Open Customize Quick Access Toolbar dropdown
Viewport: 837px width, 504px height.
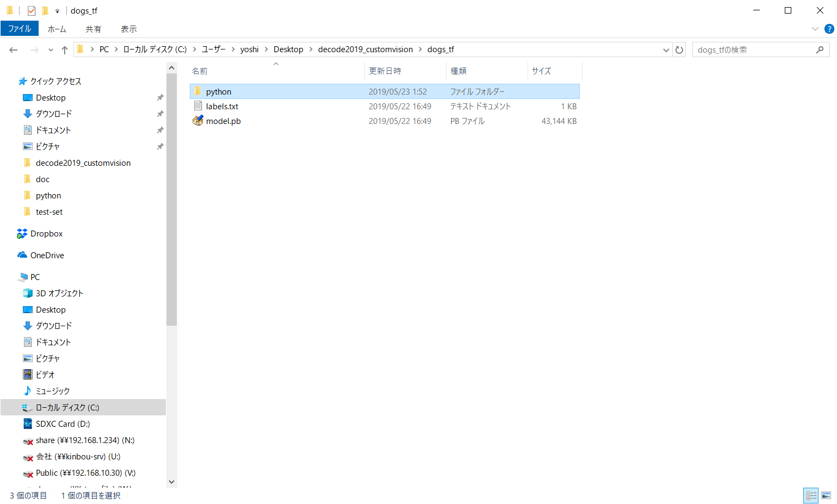pyautogui.click(x=57, y=11)
